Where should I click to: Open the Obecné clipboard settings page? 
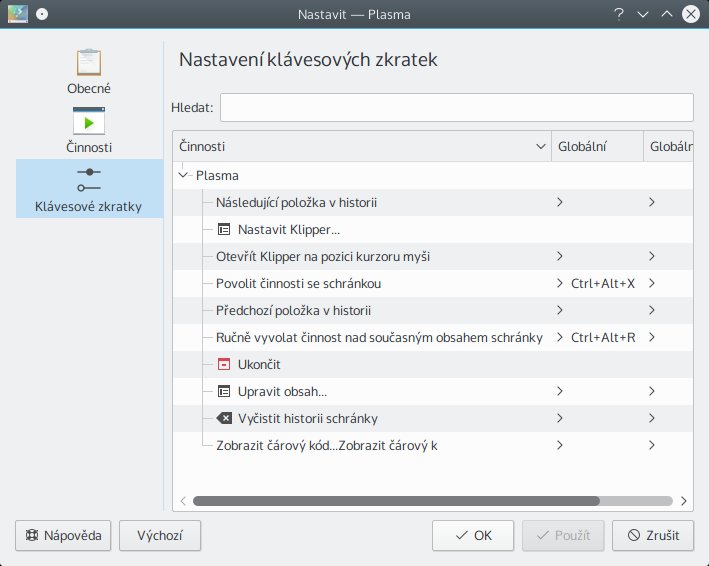(x=89, y=71)
